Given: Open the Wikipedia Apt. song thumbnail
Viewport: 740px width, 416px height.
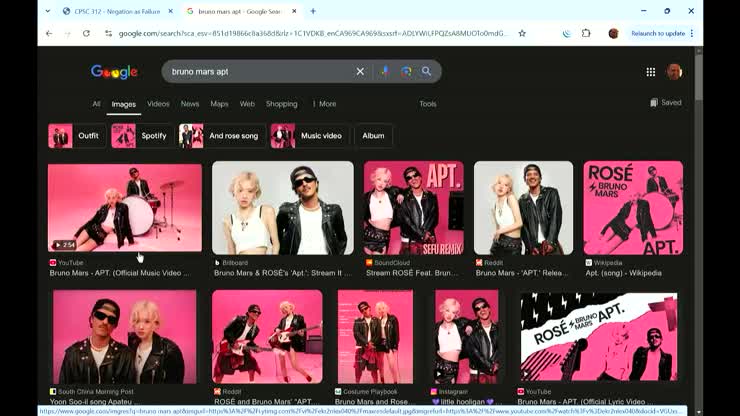Looking at the screenshot, I should [633, 208].
